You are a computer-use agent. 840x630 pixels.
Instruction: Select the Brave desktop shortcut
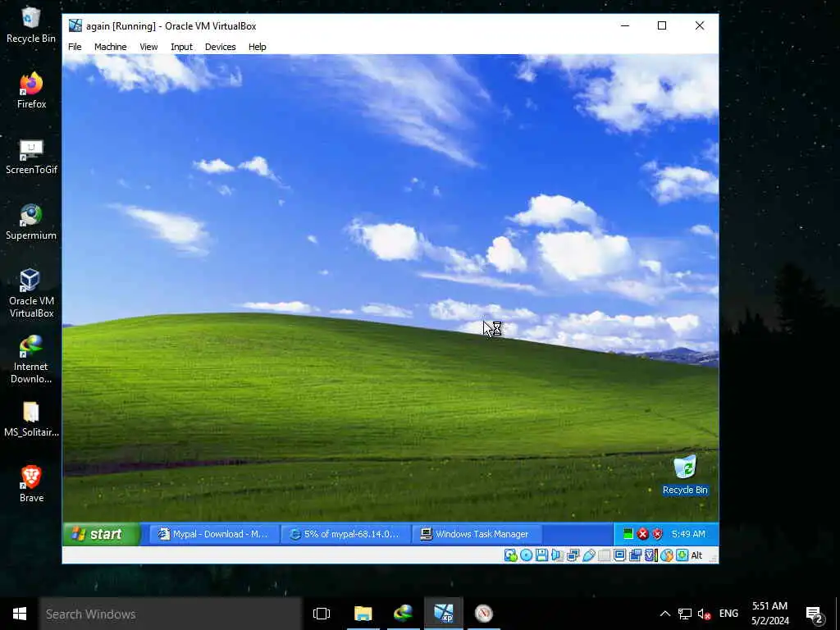[31, 484]
